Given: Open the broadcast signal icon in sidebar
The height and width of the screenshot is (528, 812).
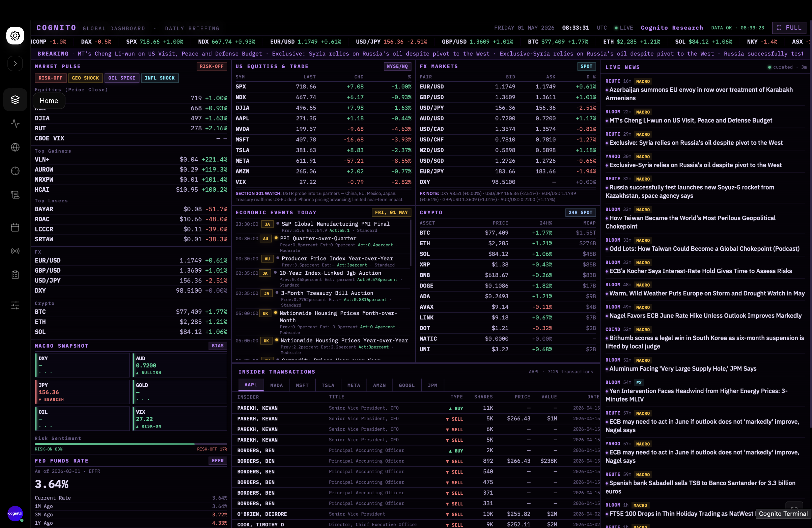Looking at the screenshot, I should (x=15, y=251).
